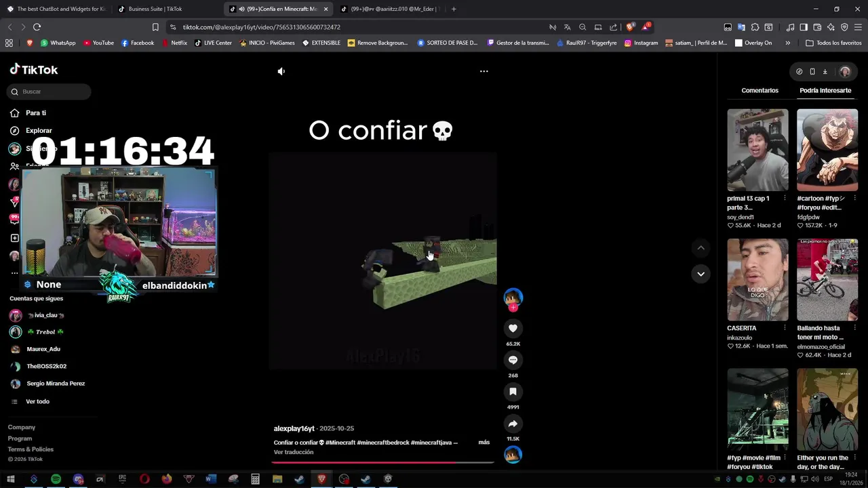The image size is (868, 488).
Task: Open the YouTube bookmark
Action: point(98,43)
